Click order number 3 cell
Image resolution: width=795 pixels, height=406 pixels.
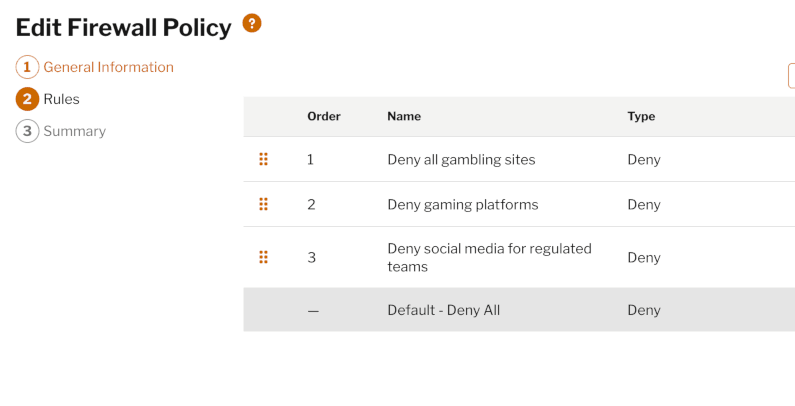(x=311, y=257)
